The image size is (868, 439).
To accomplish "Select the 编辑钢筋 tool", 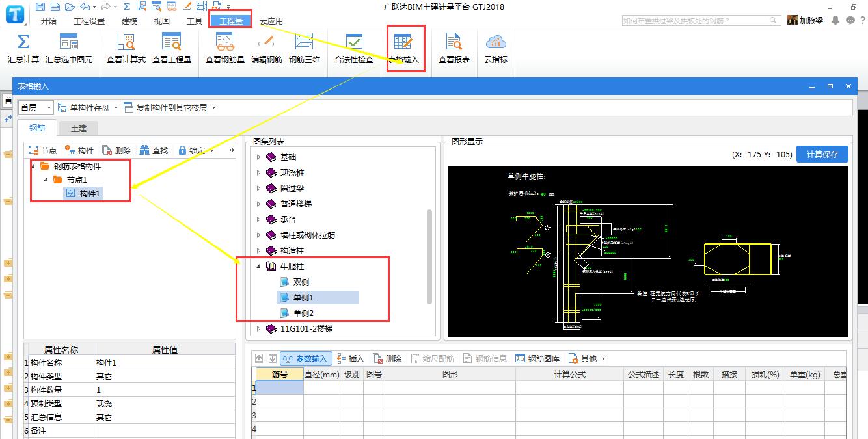I will click(267, 49).
